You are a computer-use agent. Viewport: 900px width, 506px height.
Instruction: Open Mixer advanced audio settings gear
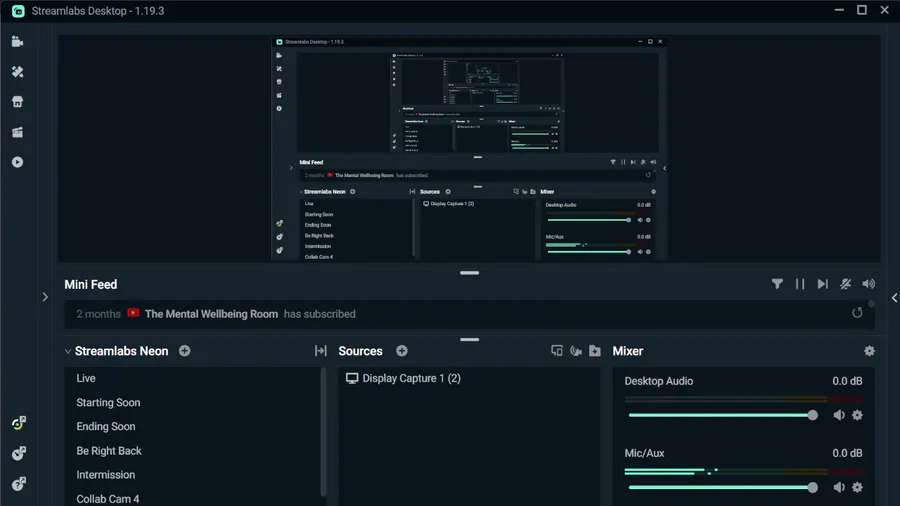(x=870, y=351)
